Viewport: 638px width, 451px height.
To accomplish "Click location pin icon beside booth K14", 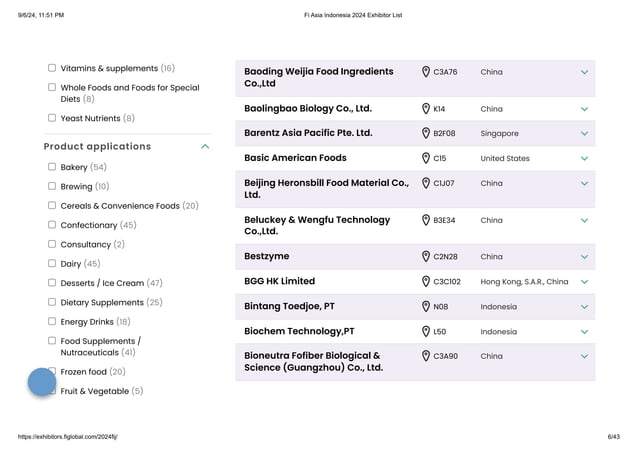I will [x=425, y=109].
